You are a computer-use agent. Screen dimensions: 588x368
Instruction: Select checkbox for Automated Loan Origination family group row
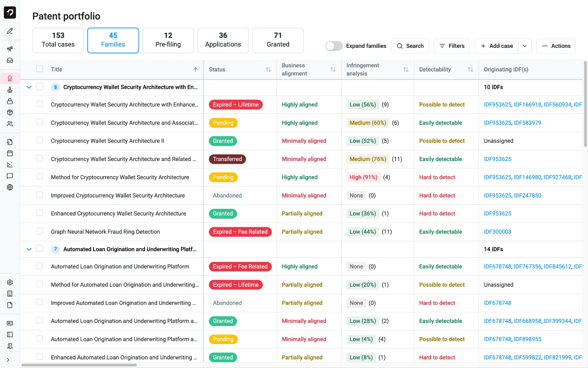[40, 248]
